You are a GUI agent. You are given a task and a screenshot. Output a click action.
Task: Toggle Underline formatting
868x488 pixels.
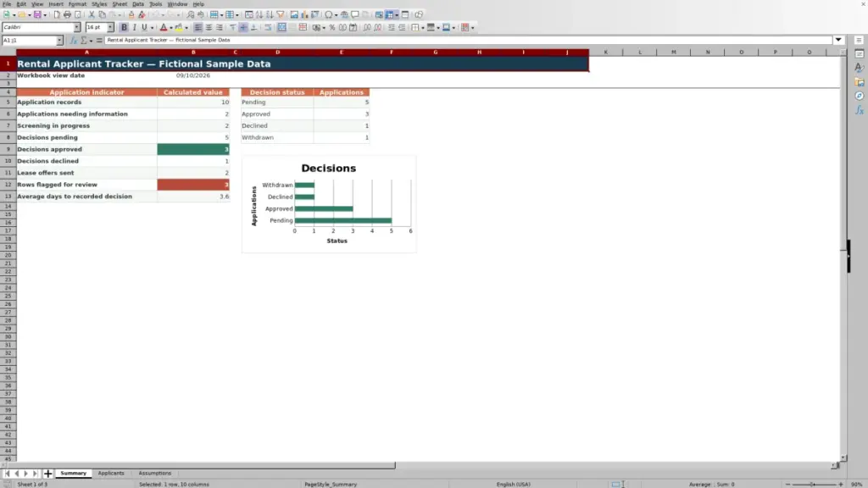[x=144, y=28]
